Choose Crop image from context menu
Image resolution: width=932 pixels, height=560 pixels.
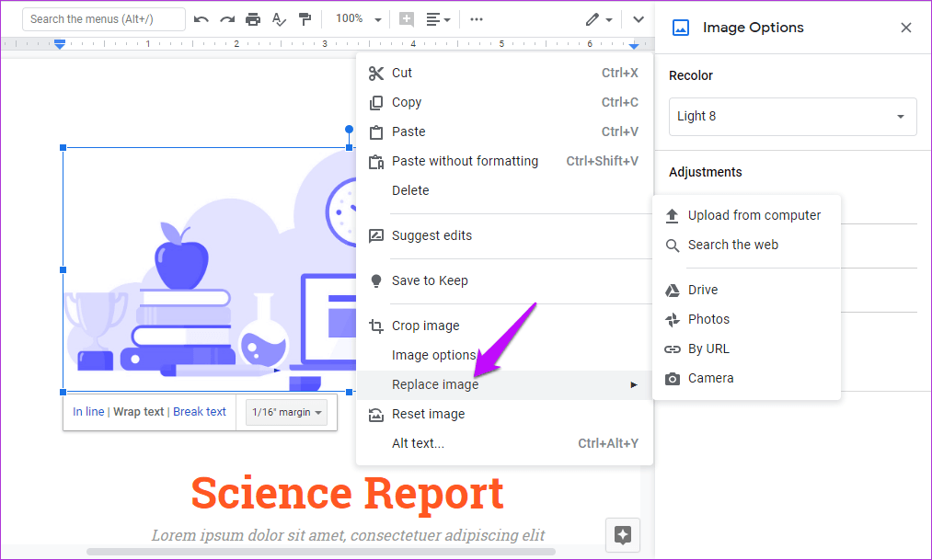[425, 326]
